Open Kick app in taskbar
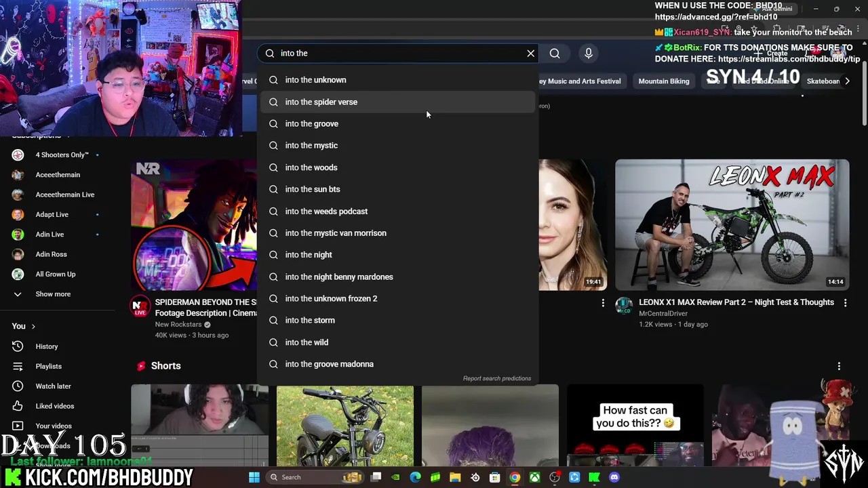 (595, 477)
